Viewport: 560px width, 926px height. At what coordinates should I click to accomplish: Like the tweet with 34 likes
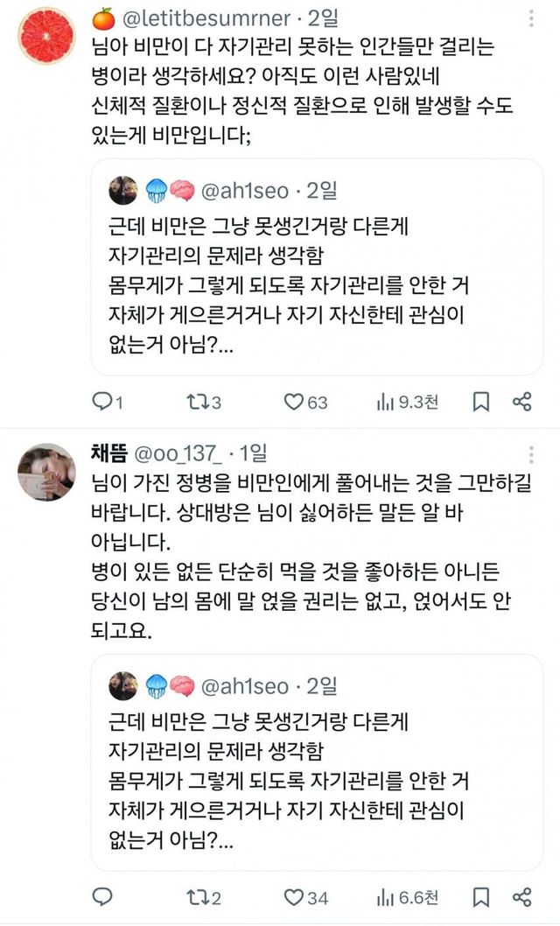[x=296, y=897]
